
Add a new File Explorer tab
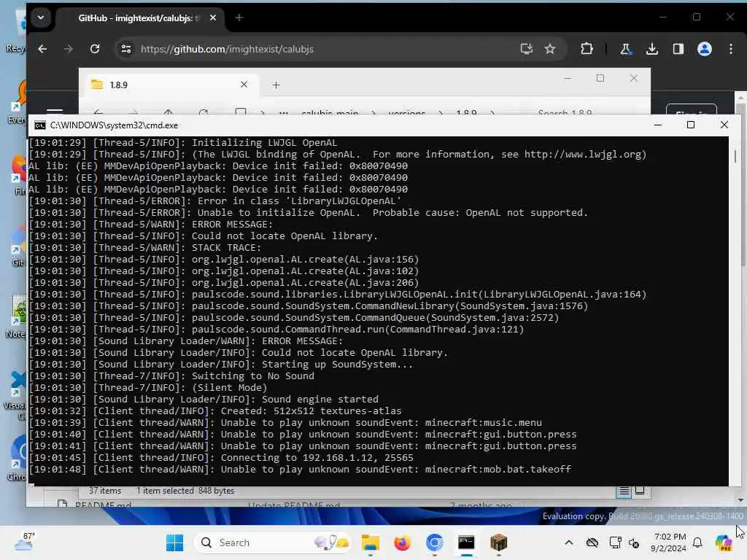coord(276,85)
